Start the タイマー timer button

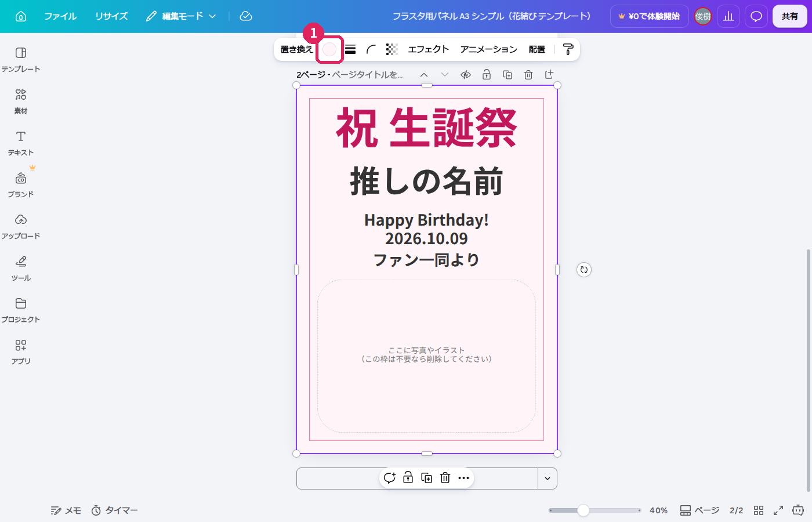[115, 510]
